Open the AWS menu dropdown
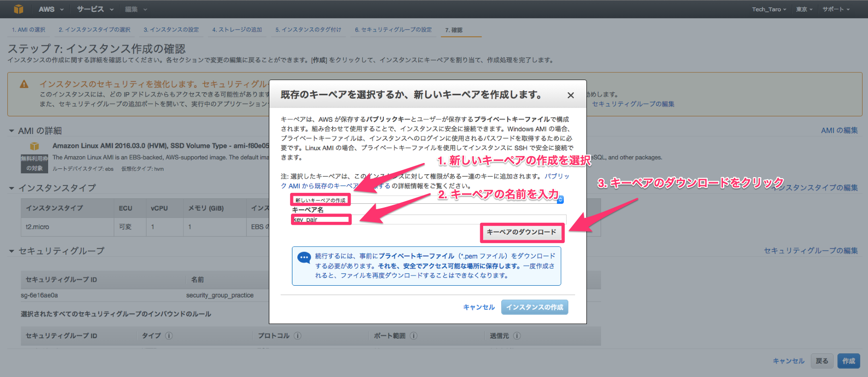The image size is (868, 377). [52, 9]
